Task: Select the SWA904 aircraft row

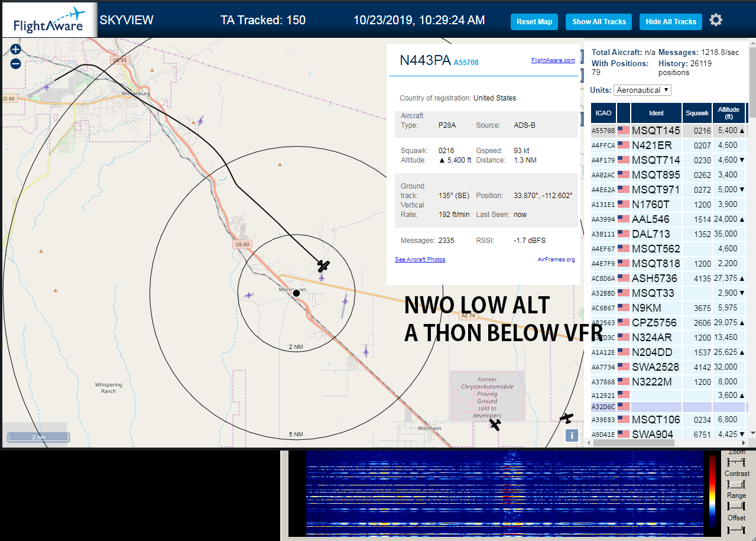Action: coord(669,434)
